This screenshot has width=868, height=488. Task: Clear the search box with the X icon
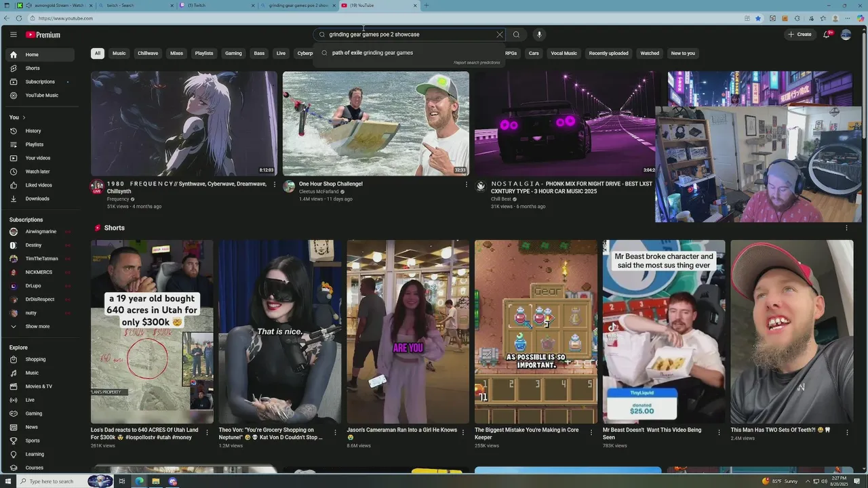(500, 35)
